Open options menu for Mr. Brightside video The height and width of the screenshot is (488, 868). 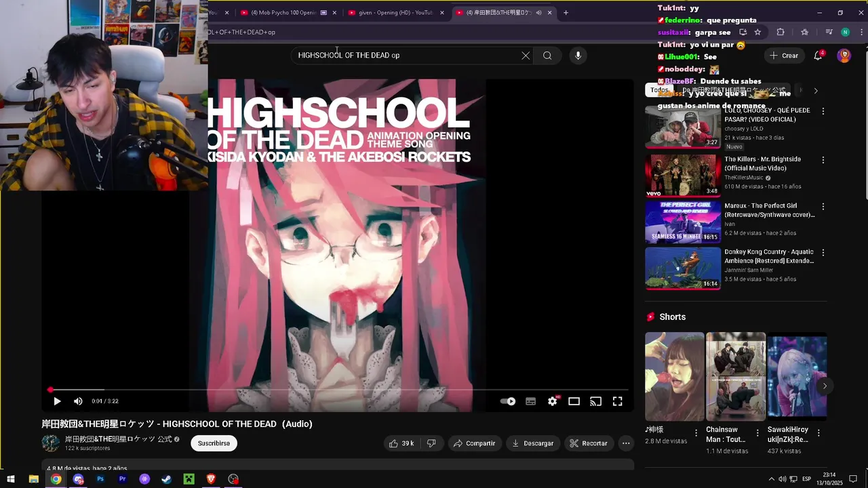[823, 160]
